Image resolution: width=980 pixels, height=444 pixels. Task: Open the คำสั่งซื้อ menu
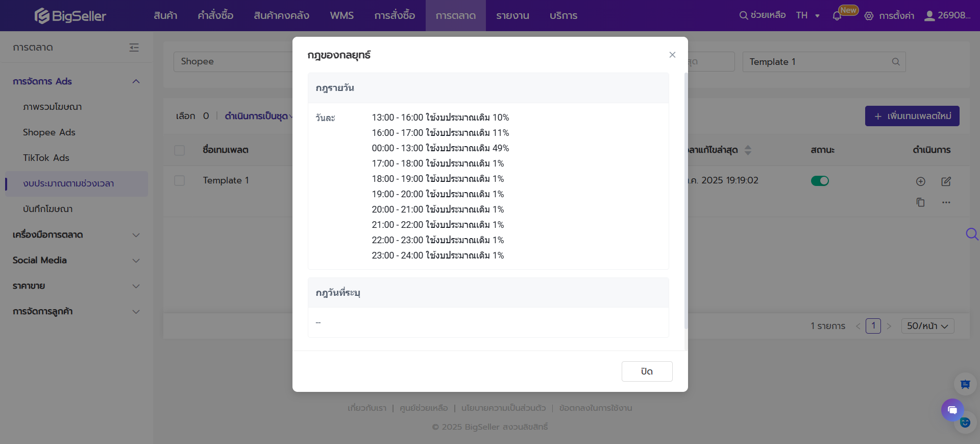point(215,15)
